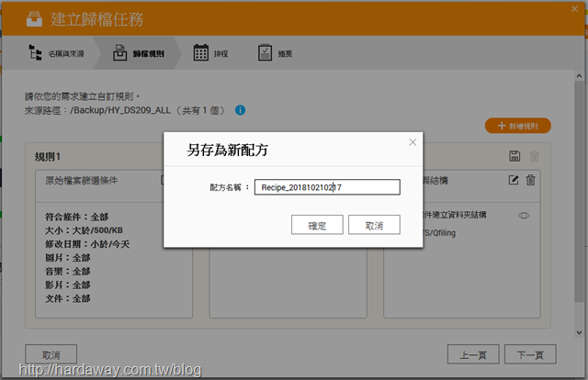The height and width of the screenshot is (380, 588).
Task: Close the 另存為新配方 dialog
Action: coord(413,142)
